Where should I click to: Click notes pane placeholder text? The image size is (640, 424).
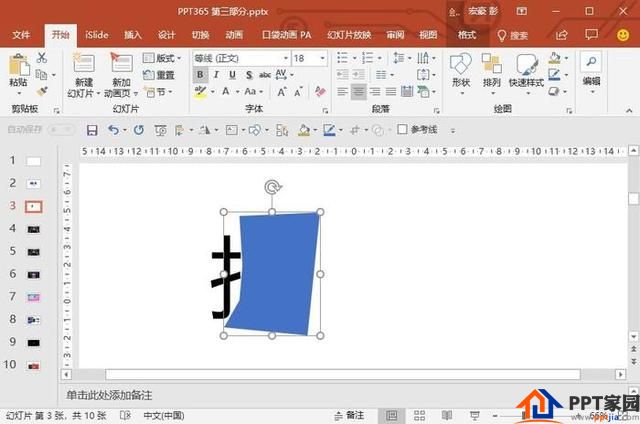109,395
